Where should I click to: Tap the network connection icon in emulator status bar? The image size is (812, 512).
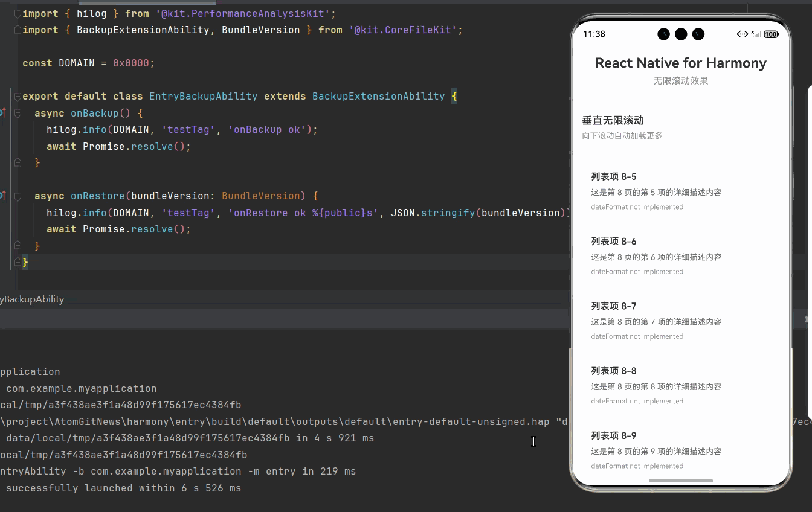click(x=743, y=34)
